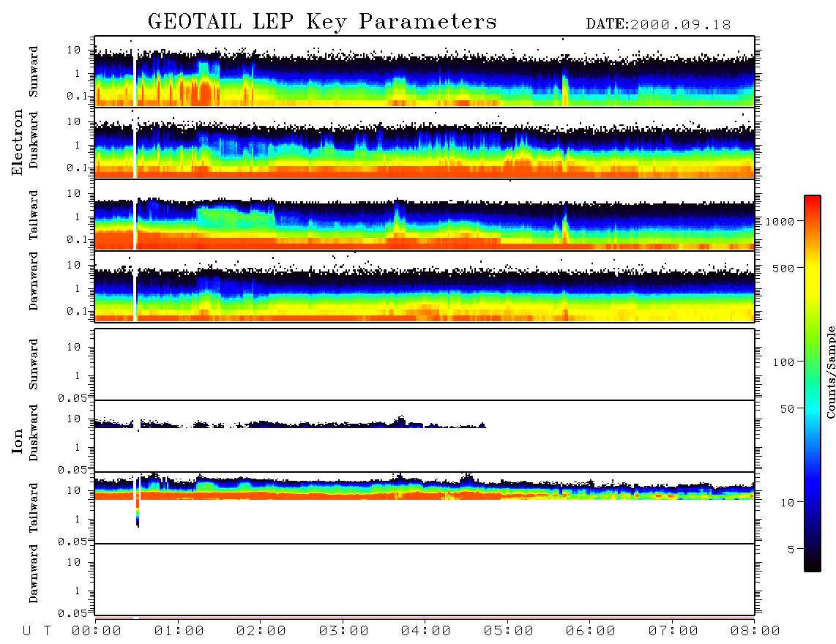Click the "Counts/Sample" colorbar label

coord(831,372)
